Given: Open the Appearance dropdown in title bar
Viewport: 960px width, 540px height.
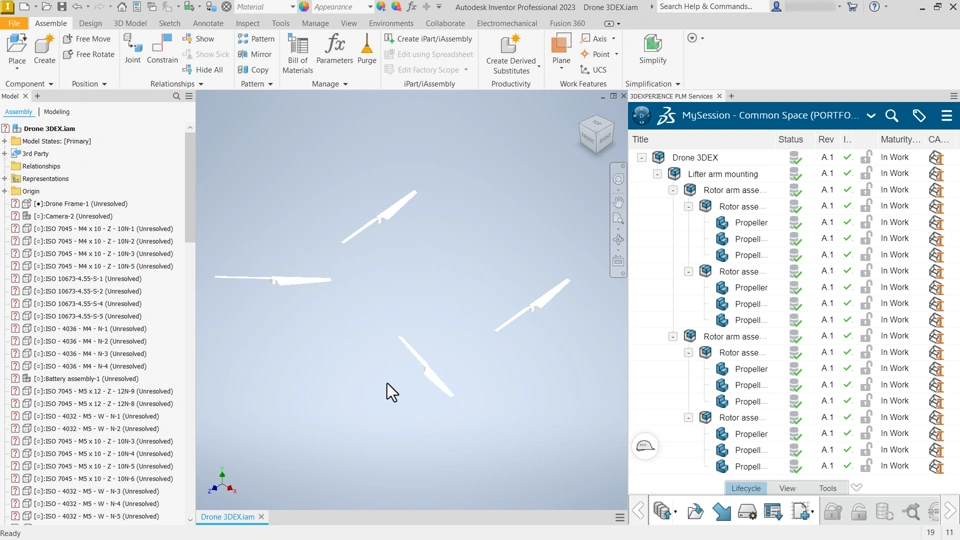Looking at the screenshot, I should pyautogui.click(x=342, y=7).
